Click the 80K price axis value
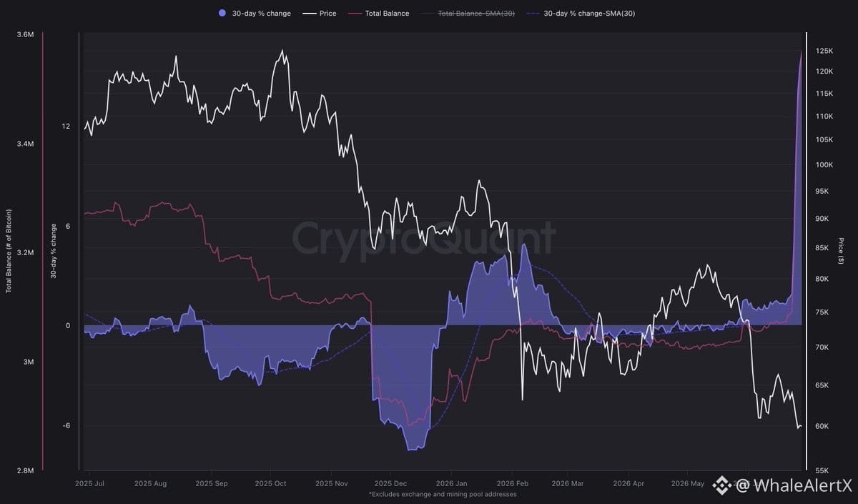This screenshot has height=504, width=858. tap(822, 279)
